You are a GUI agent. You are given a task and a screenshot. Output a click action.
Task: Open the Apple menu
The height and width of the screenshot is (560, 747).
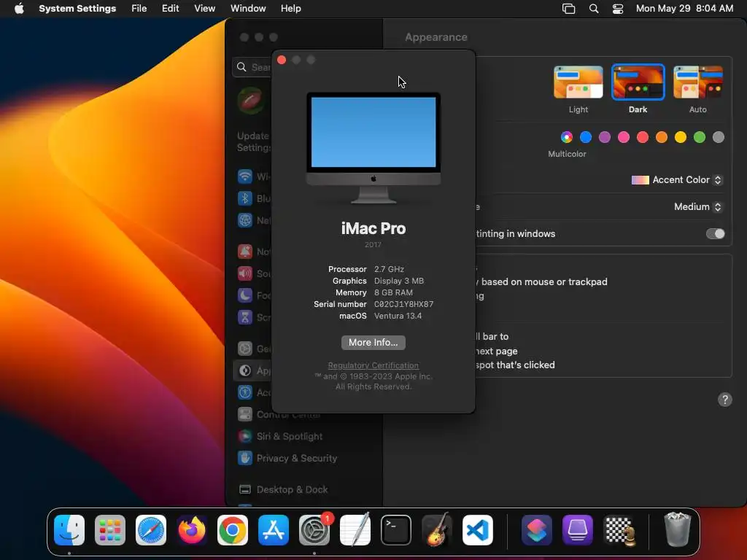19,9
